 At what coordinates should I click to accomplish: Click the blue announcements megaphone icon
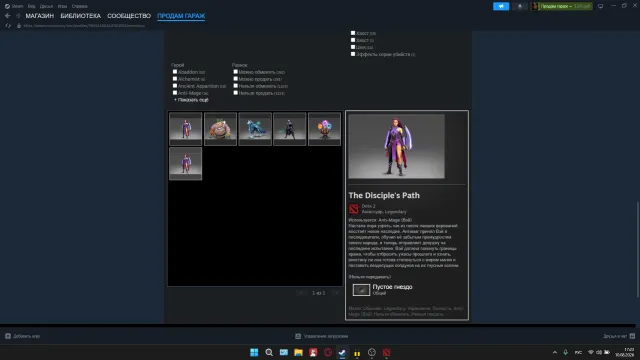(501, 6)
